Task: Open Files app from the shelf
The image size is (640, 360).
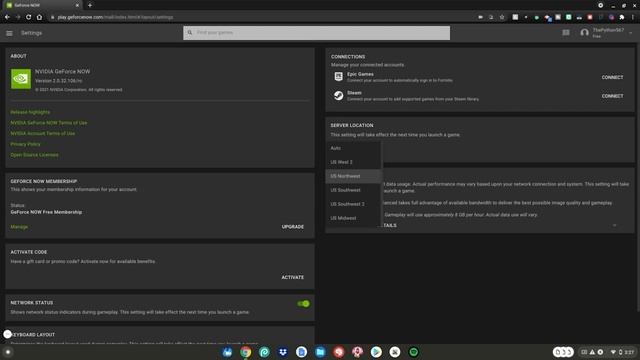Action: tap(320, 352)
